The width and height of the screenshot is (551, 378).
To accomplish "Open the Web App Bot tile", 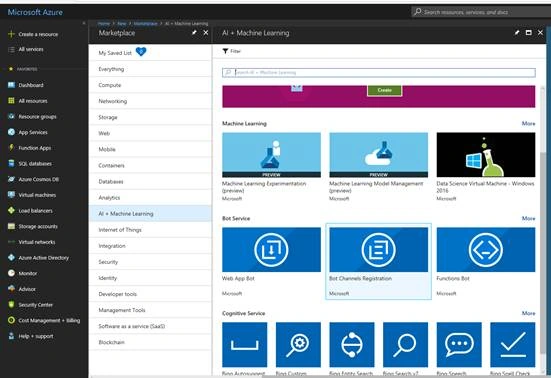I will 271,262.
